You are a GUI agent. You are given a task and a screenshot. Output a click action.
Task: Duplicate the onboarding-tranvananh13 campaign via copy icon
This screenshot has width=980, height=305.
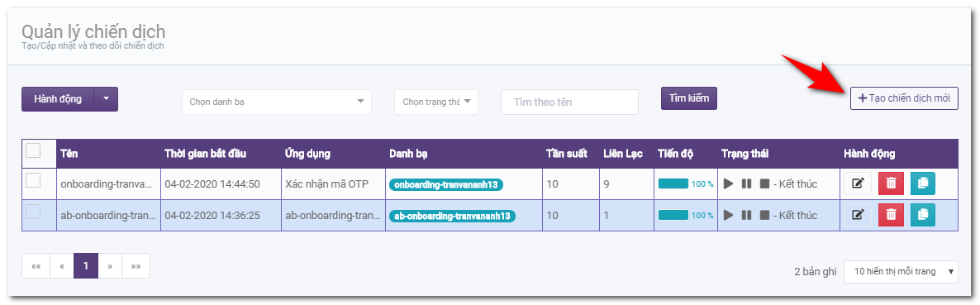coord(922,183)
